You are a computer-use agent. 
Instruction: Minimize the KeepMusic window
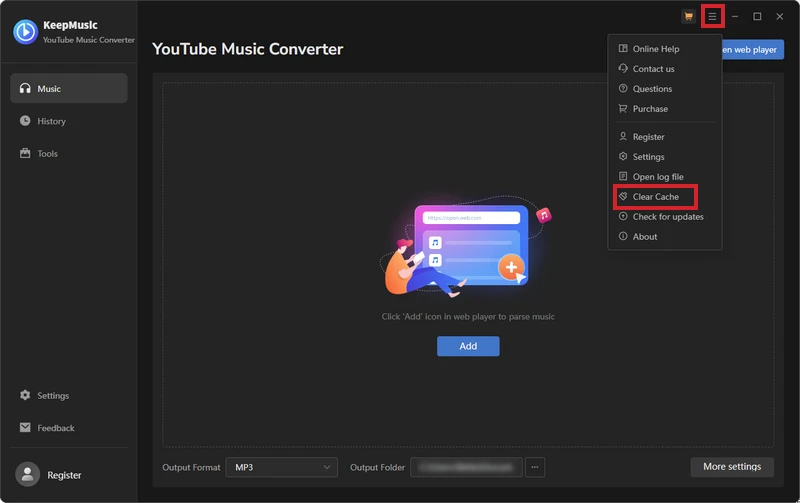point(735,16)
